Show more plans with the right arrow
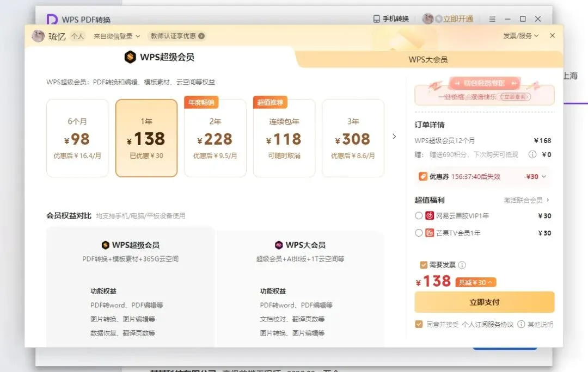Viewport: 588px width, 372px height. pos(394,137)
